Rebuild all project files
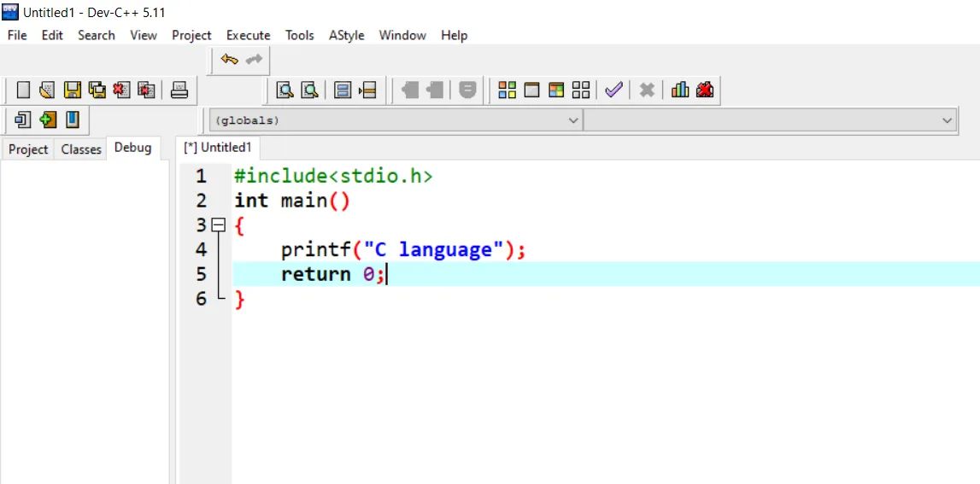The height and width of the screenshot is (484, 980). [x=581, y=90]
